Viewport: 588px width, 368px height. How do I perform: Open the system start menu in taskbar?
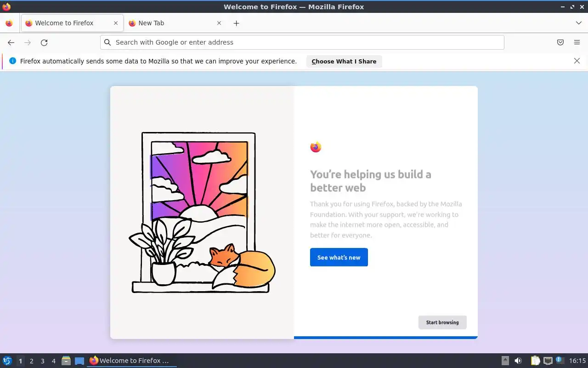click(x=7, y=361)
